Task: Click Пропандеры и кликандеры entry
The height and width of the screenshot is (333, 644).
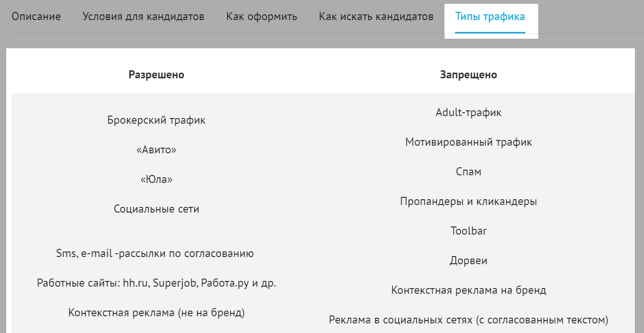Action: (x=468, y=202)
